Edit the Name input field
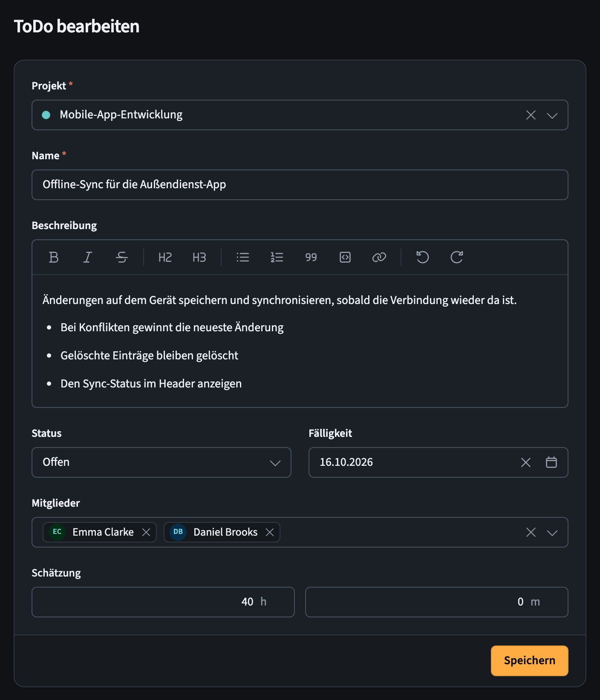Viewport: 600px width, 700px height. pyautogui.click(x=300, y=185)
